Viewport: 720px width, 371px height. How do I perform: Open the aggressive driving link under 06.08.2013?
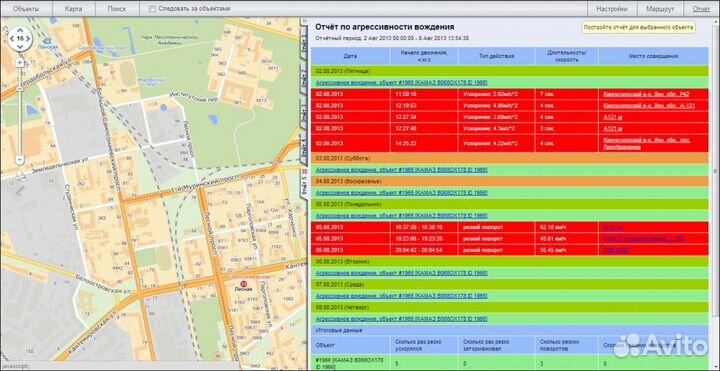pos(401,273)
